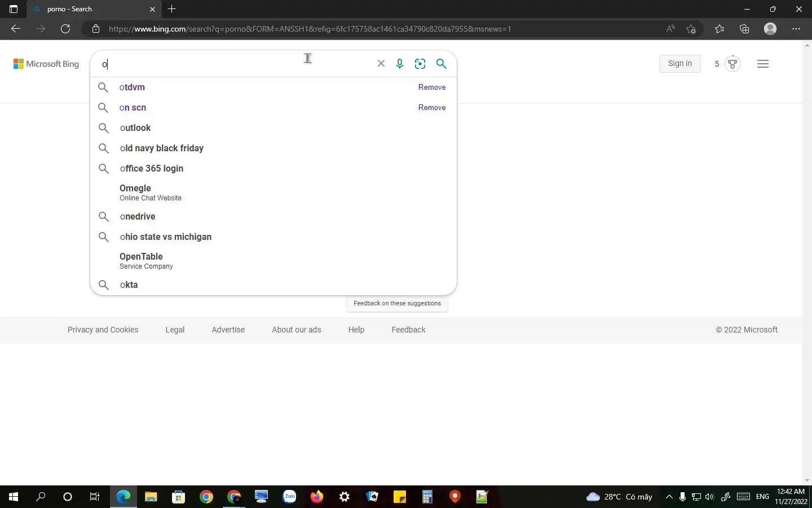Open visual search camera icon

click(420, 64)
